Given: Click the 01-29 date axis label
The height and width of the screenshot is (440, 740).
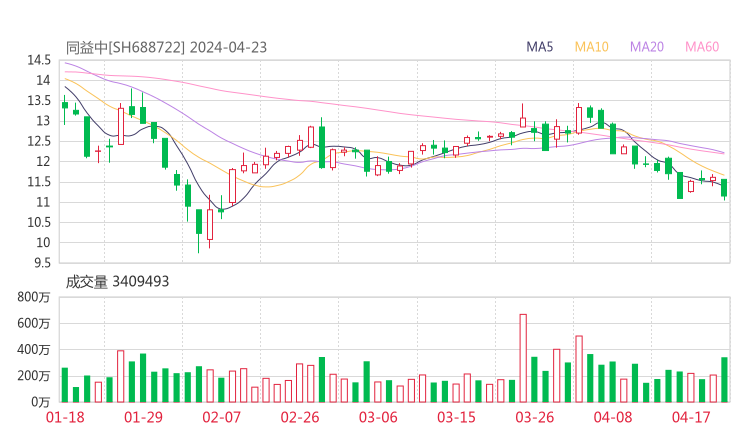Looking at the screenshot, I should 143,417.
